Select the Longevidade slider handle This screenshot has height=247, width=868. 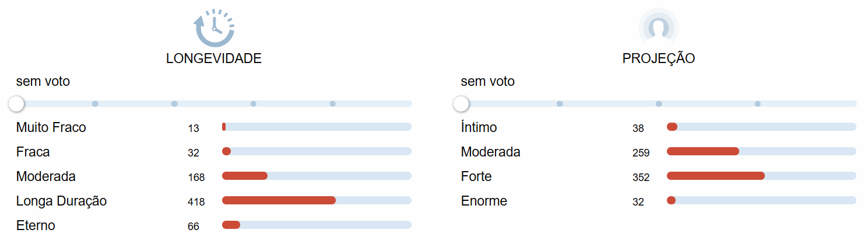coord(16,104)
